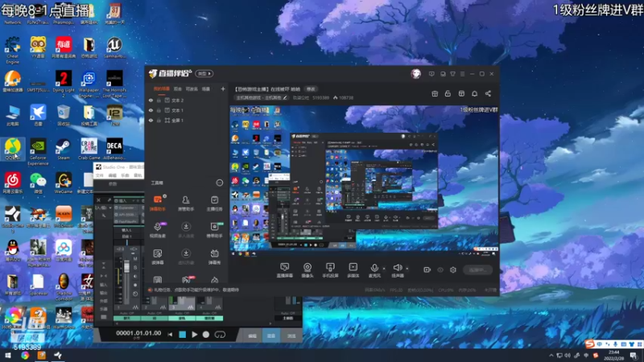Switch to the third scene tab
Screen dimensions: 644x362
click(x=192, y=88)
